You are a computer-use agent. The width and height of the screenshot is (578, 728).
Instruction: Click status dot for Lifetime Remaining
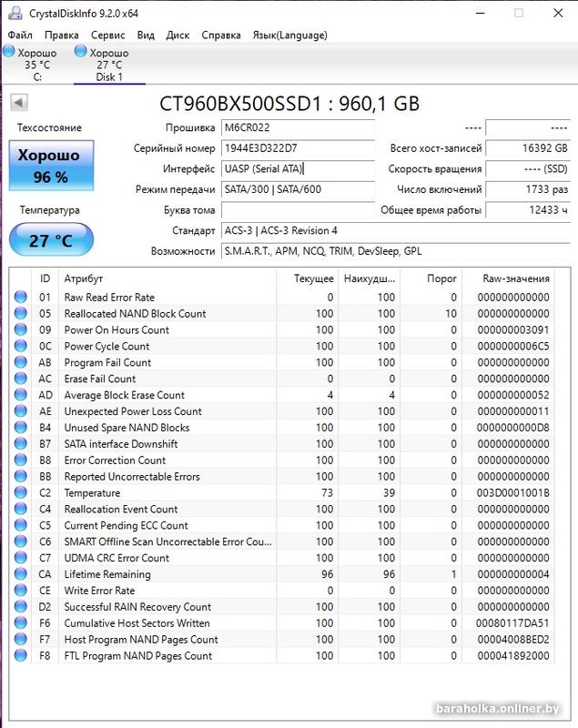(20, 574)
